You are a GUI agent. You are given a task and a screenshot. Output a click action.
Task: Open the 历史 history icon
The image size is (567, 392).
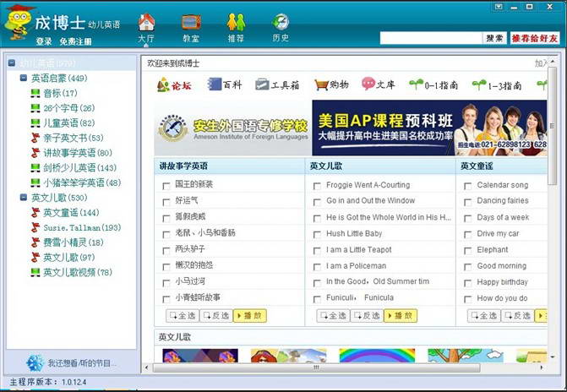point(281,23)
